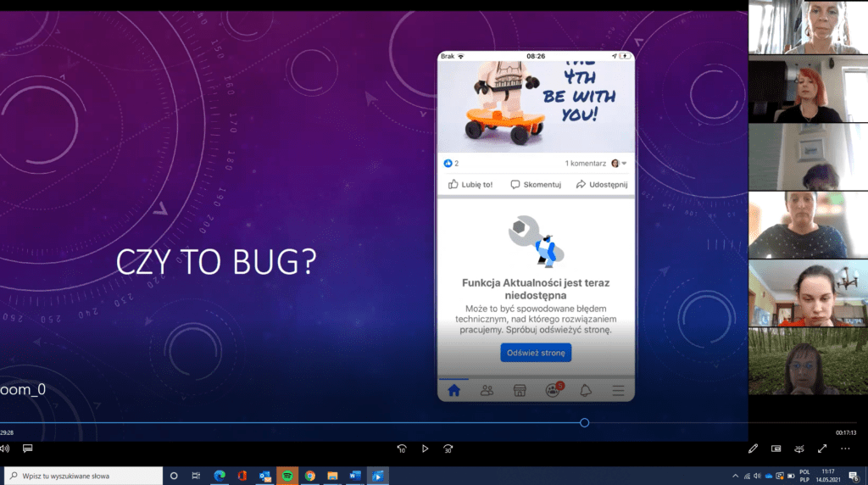Open File Explorer from the taskbar
The image size is (868, 485).
pyautogui.click(x=332, y=476)
